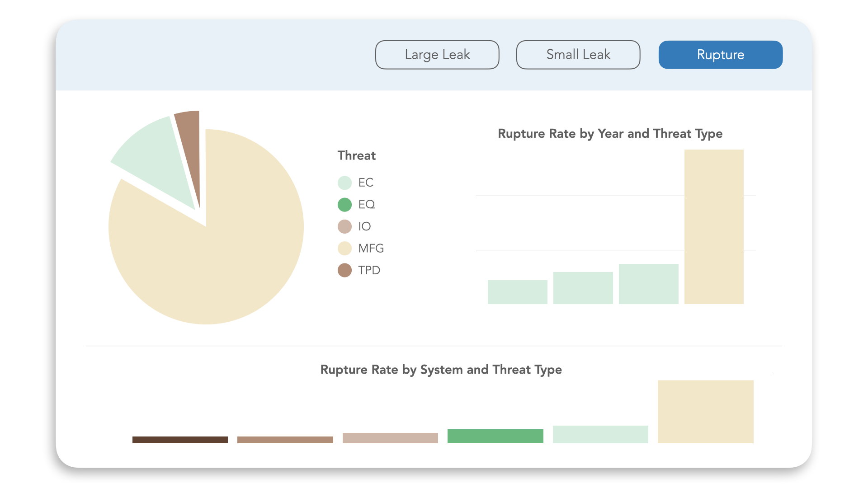Screen dimensions: 868x488
Task: Click the Threat legend heading
Action: click(x=356, y=155)
